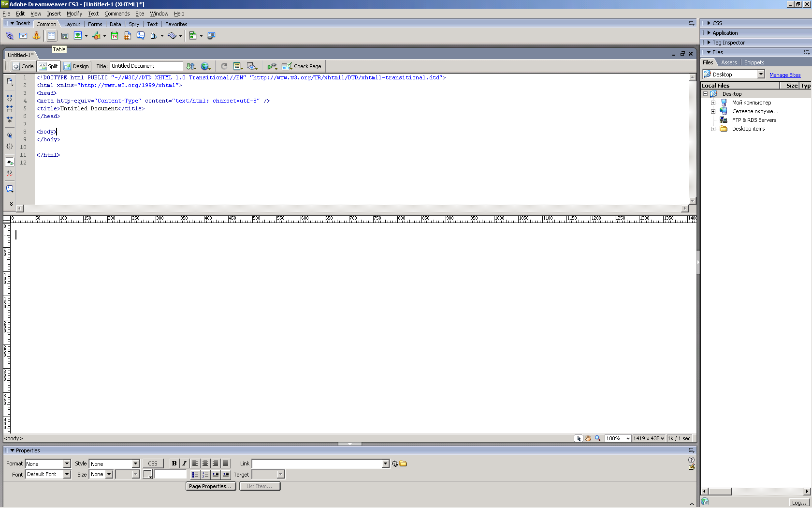Switch to Code view
The height and width of the screenshot is (508, 812).
(23, 66)
